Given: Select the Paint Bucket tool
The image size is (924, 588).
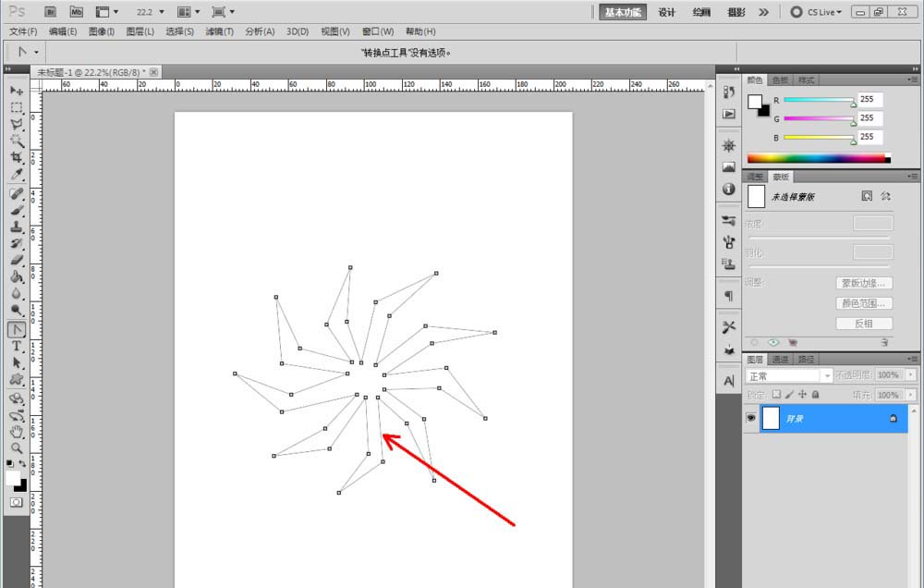Looking at the screenshot, I should click(17, 276).
